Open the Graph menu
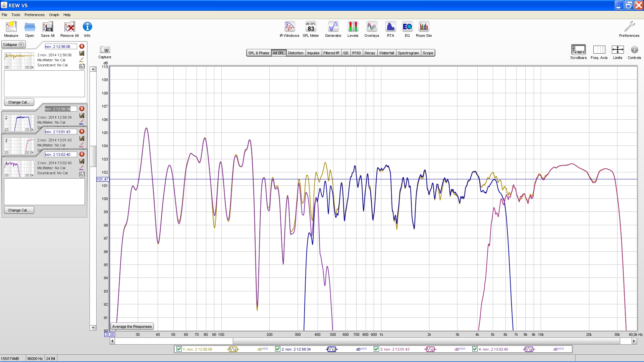Screen dimensions: 644x362 tap(54, 15)
